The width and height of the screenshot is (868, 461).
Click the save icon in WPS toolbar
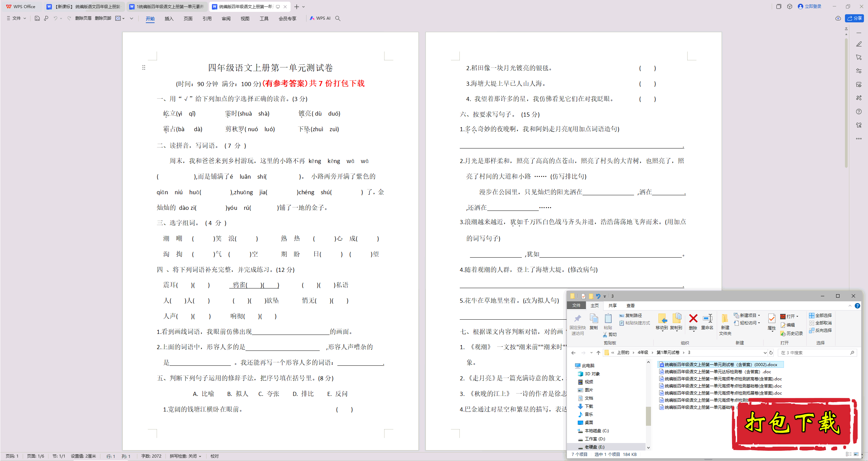coord(37,18)
